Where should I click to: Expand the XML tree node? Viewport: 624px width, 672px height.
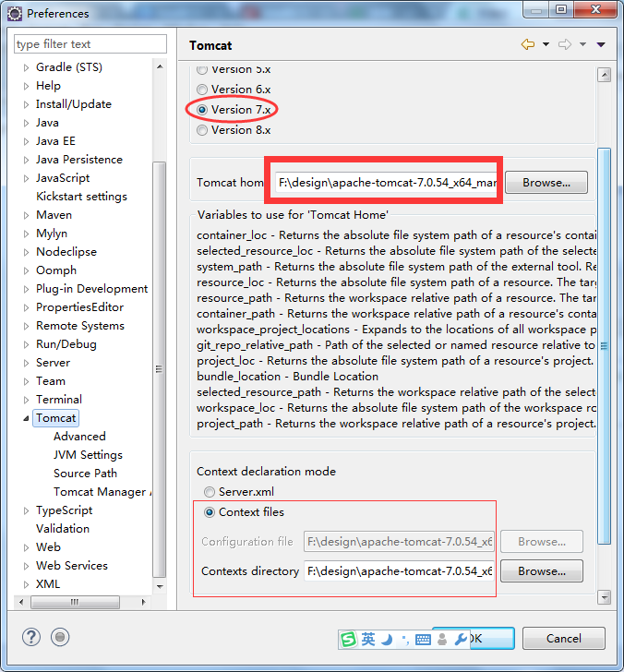pyautogui.click(x=26, y=584)
